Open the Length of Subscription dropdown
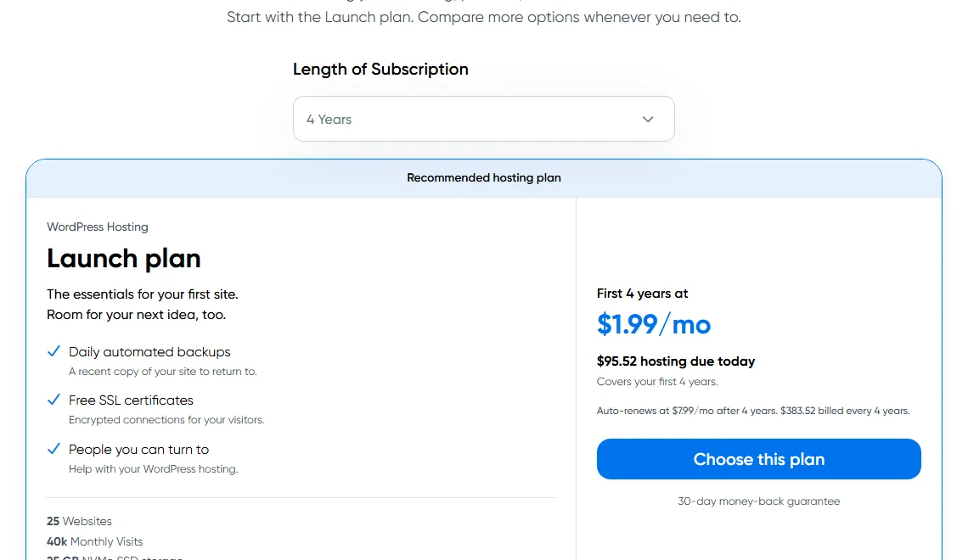The image size is (968, 560). tap(483, 119)
